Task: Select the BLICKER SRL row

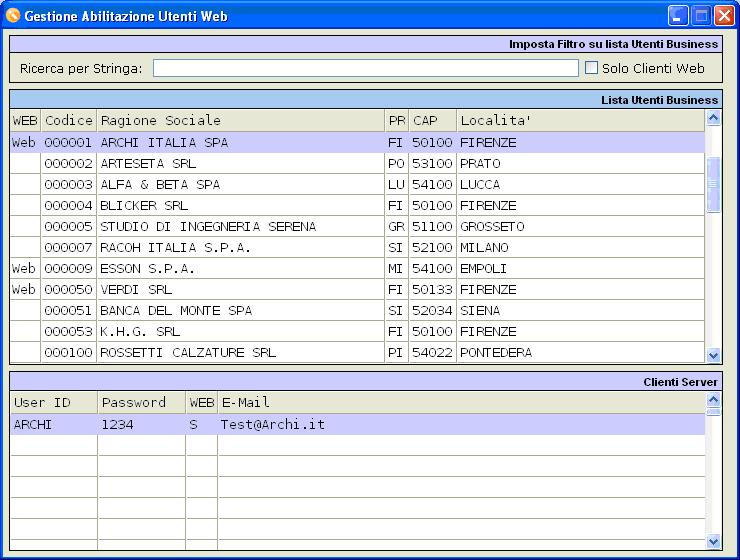Action: coord(357,206)
